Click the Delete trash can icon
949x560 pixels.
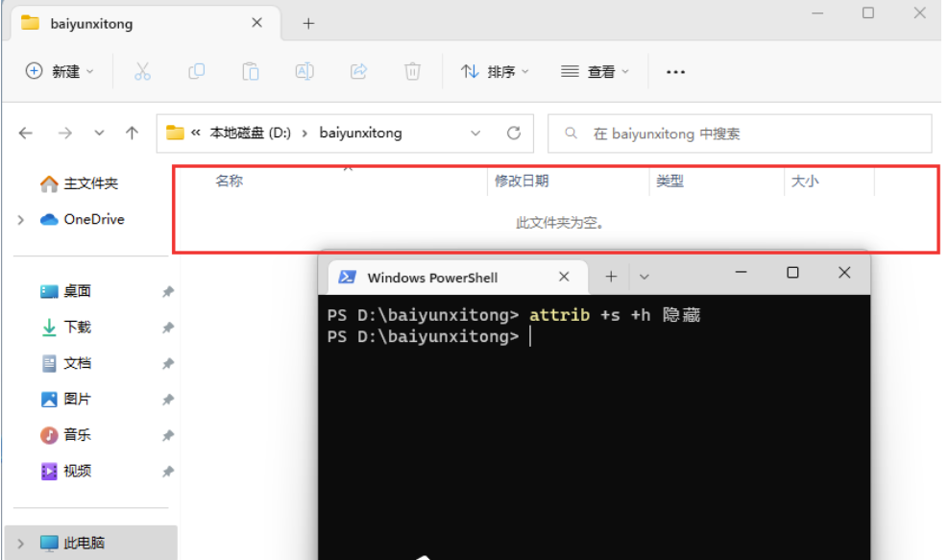pyautogui.click(x=412, y=71)
